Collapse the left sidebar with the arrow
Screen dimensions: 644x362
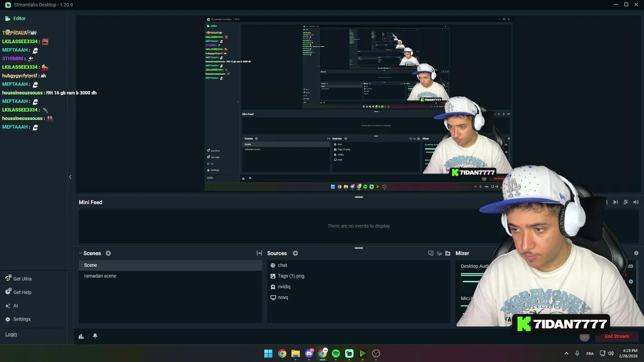[70, 177]
